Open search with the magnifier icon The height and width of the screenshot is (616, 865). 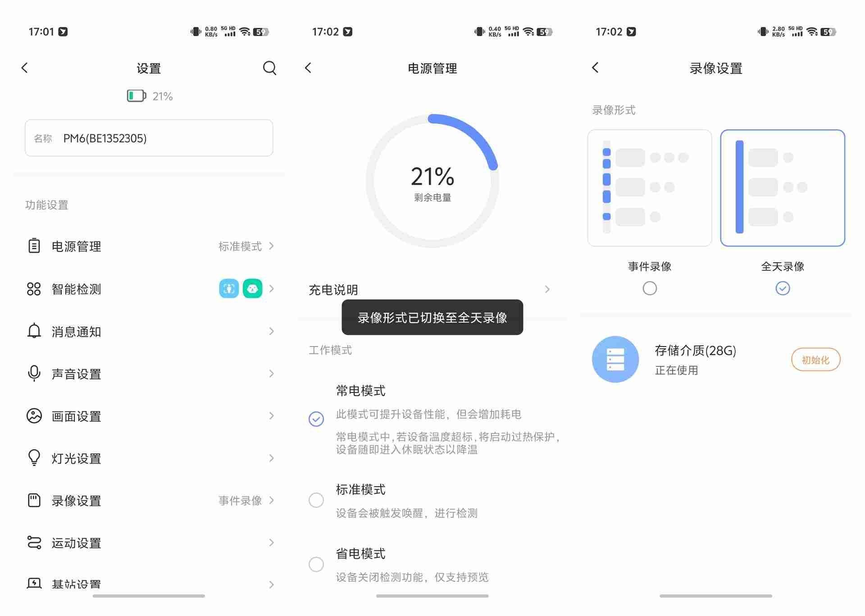pyautogui.click(x=269, y=68)
